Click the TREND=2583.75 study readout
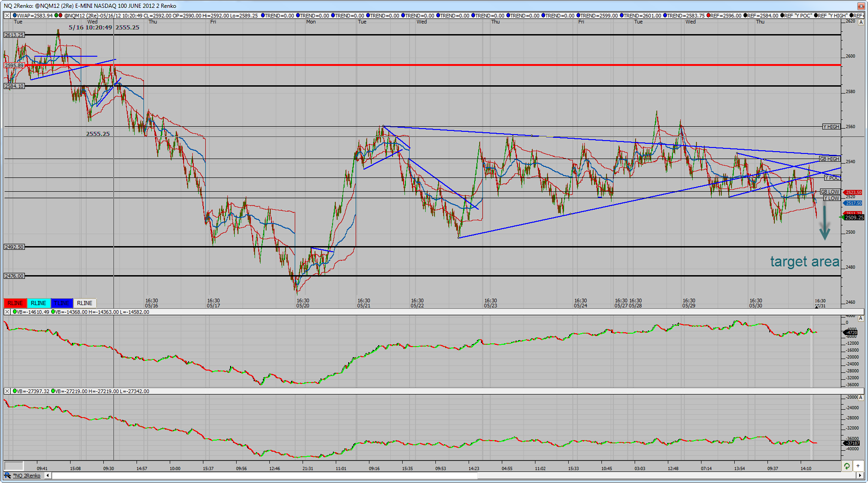868x483 pixels. 684,16
